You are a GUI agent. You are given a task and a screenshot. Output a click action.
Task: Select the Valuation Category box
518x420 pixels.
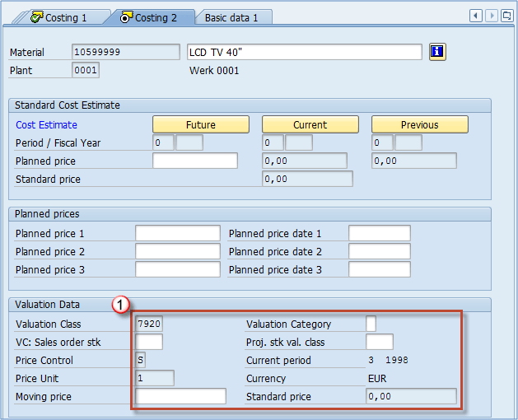click(x=371, y=324)
